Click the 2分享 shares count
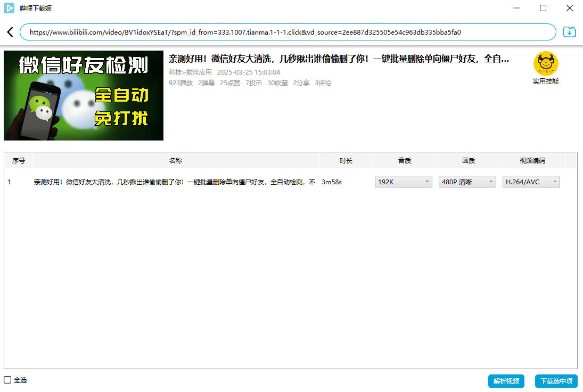 301,83
